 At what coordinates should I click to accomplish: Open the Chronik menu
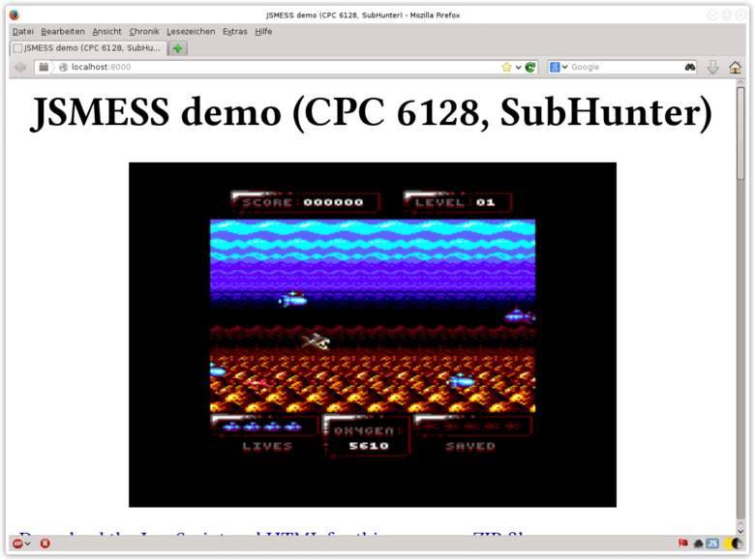tap(144, 32)
